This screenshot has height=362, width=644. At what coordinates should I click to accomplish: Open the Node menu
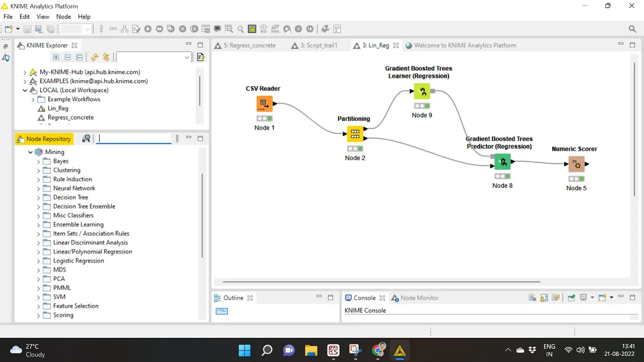[63, 17]
